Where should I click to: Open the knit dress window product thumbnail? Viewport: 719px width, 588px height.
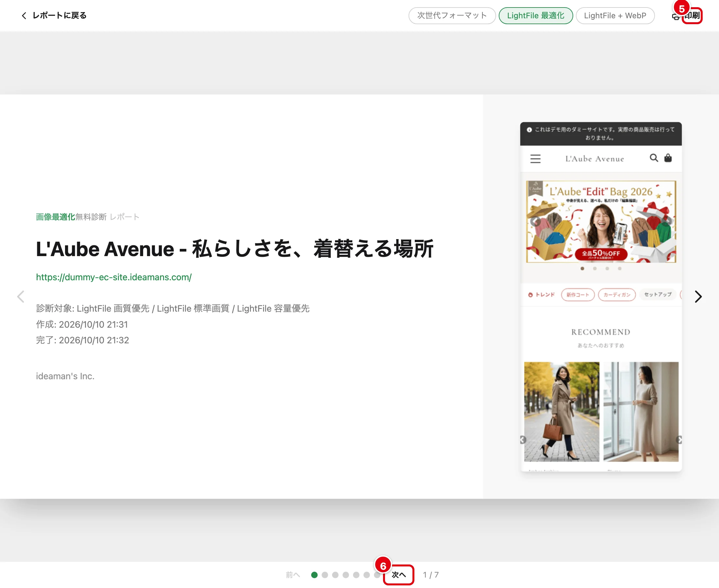641,412
